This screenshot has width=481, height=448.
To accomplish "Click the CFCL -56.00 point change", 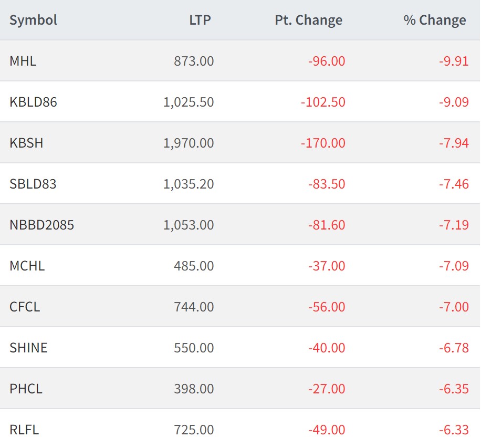I will (327, 307).
